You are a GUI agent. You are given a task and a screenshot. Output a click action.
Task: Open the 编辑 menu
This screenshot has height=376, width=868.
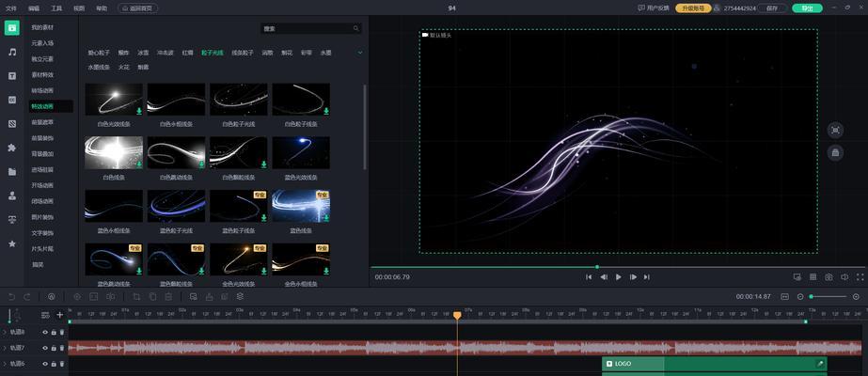pyautogui.click(x=34, y=8)
